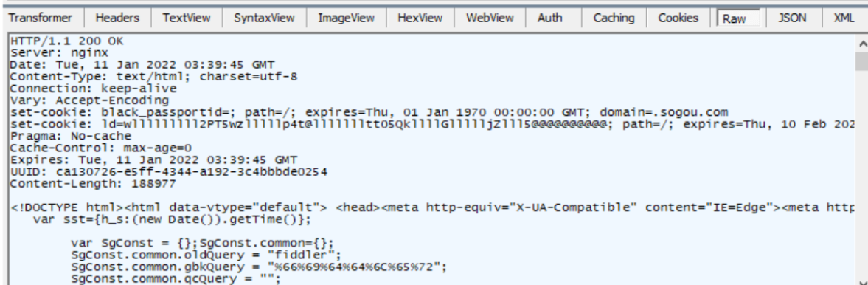Image resolution: width=868 pixels, height=285 pixels.
Task: Select the TextView tab
Action: tap(187, 18)
